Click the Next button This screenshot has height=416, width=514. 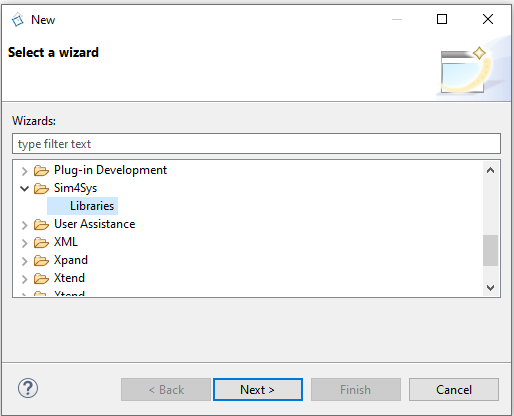[258, 389]
